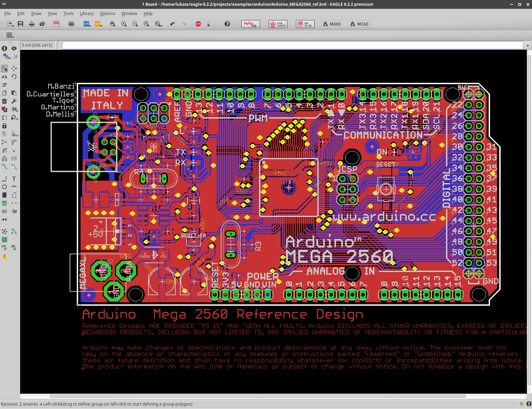Print the board layout
Viewport: 532px width, 409px height.
pos(32,24)
